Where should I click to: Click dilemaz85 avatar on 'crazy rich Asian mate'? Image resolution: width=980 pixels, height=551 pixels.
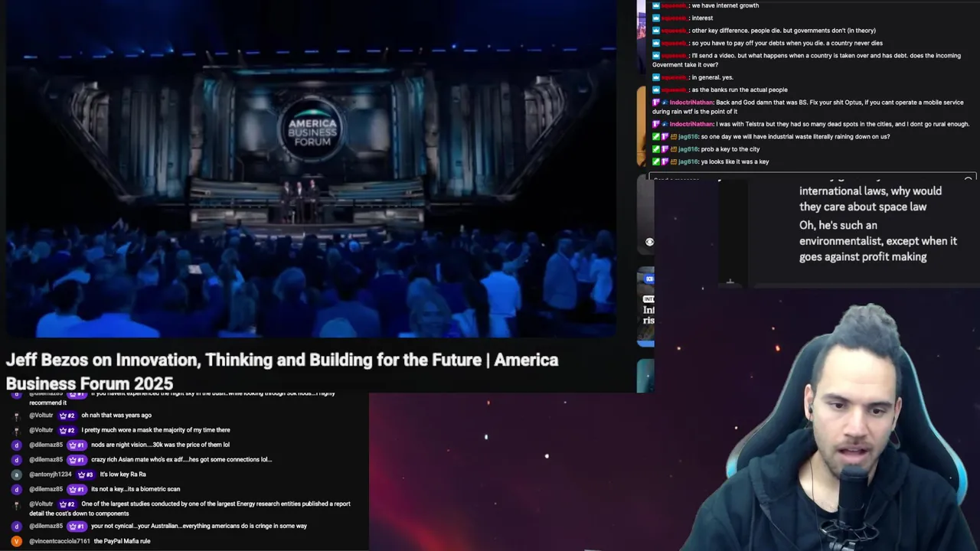(x=16, y=460)
